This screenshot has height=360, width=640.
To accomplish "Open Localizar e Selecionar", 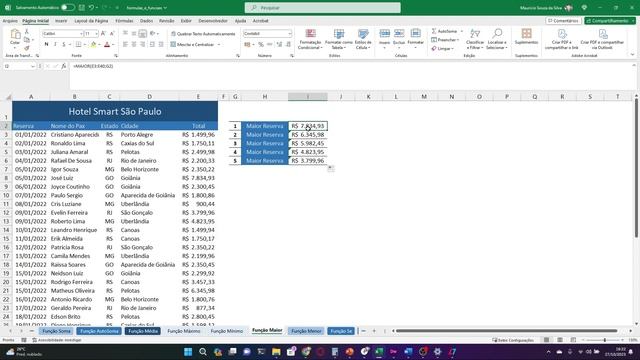I will (x=497, y=39).
